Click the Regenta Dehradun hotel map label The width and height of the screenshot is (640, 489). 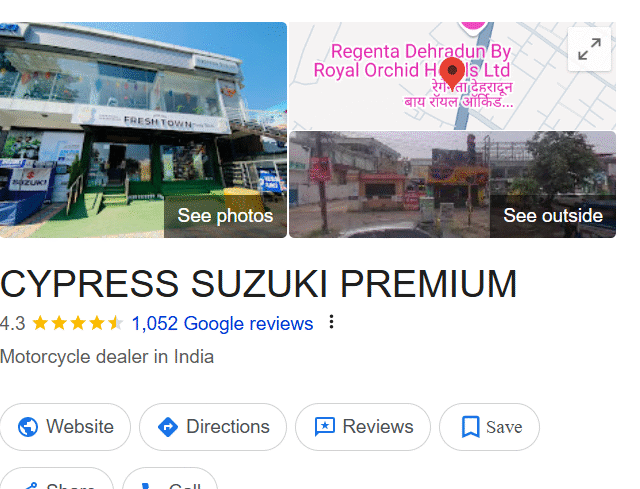(412, 61)
